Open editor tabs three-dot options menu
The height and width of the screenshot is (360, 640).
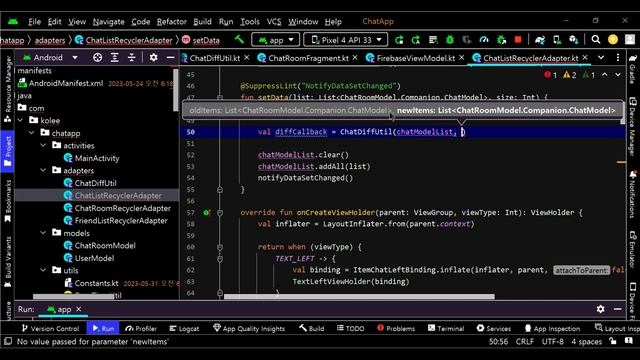618,58
